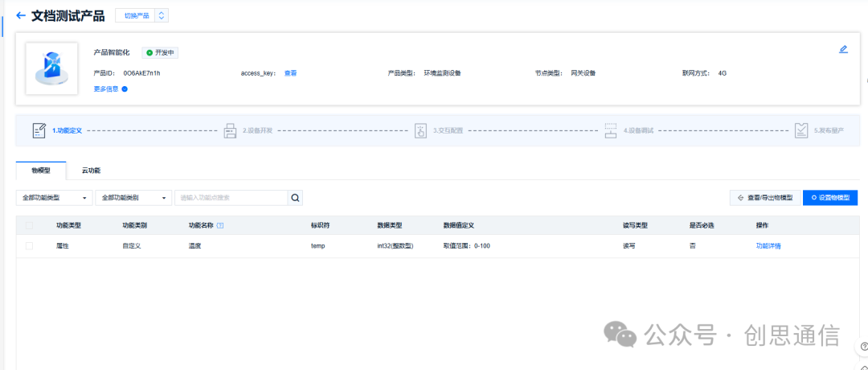
Task: Open the 切换产品 product switcher dropdown
Action: (141, 15)
